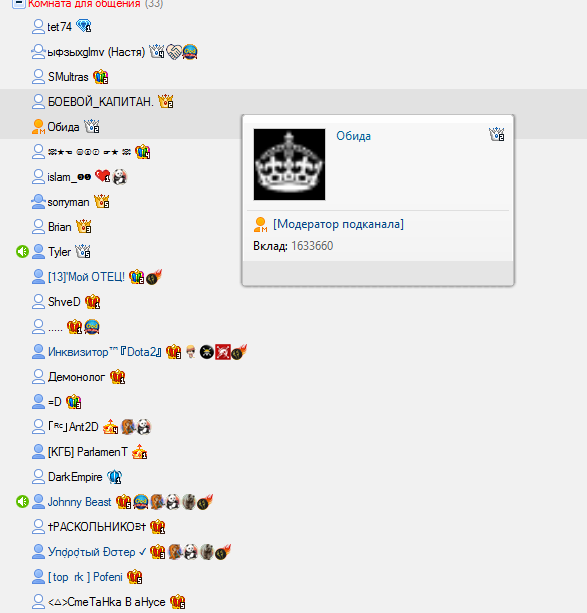Click the crown badge in popup corner
The height and width of the screenshot is (613, 587).
[497, 134]
